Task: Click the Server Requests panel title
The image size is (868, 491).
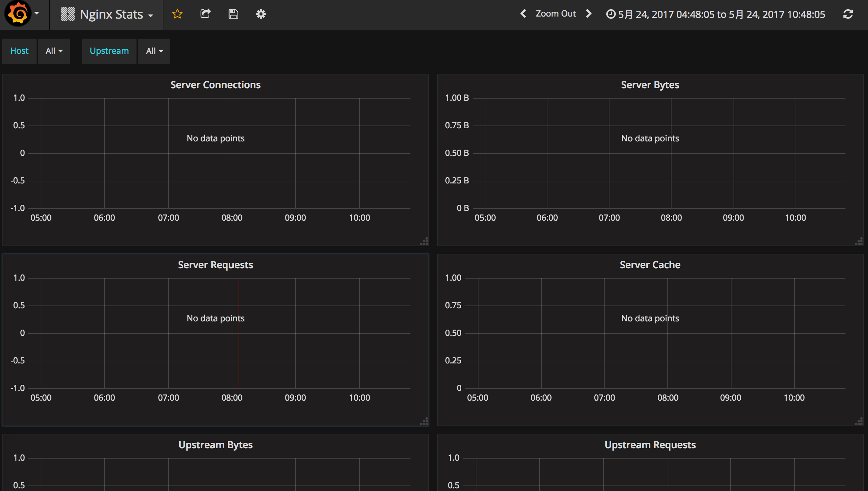Action: pyautogui.click(x=215, y=265)
